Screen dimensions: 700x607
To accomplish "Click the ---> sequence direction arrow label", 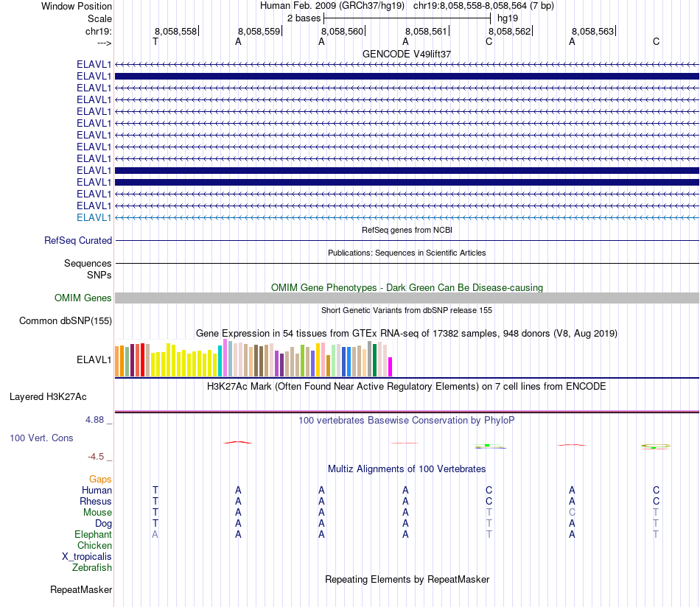I will click(104, 43).
